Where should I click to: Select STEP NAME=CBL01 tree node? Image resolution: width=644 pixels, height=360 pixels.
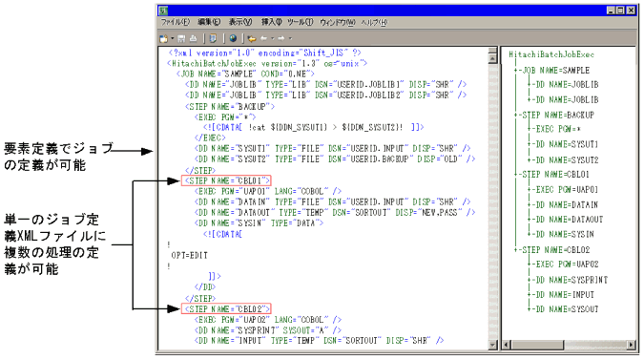coord(555,174)
